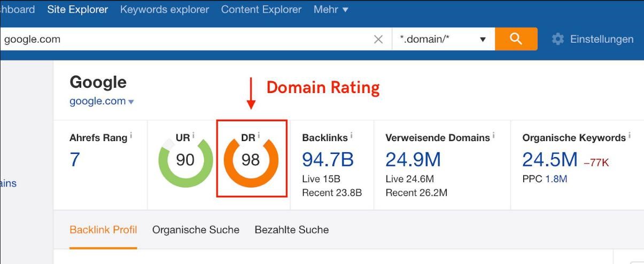The width and height of the screenshot is (644, 264).
Task: Click the UR info icon
Action: (193, 136)
